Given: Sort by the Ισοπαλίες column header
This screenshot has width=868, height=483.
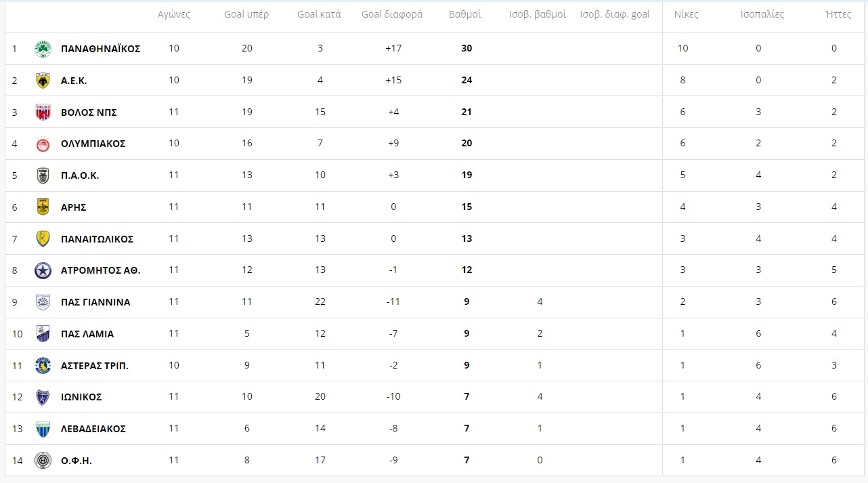Looking at the screenshot, I should (762, 14).
